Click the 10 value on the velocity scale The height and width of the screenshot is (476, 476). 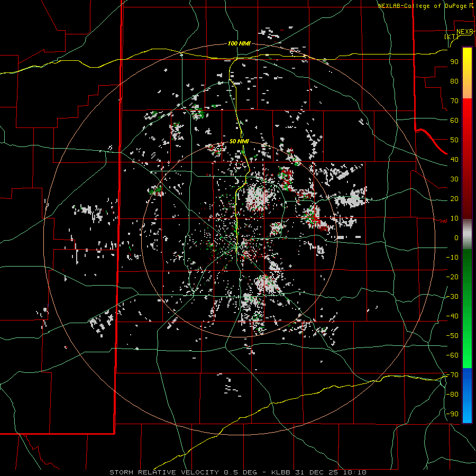[454, 218]
